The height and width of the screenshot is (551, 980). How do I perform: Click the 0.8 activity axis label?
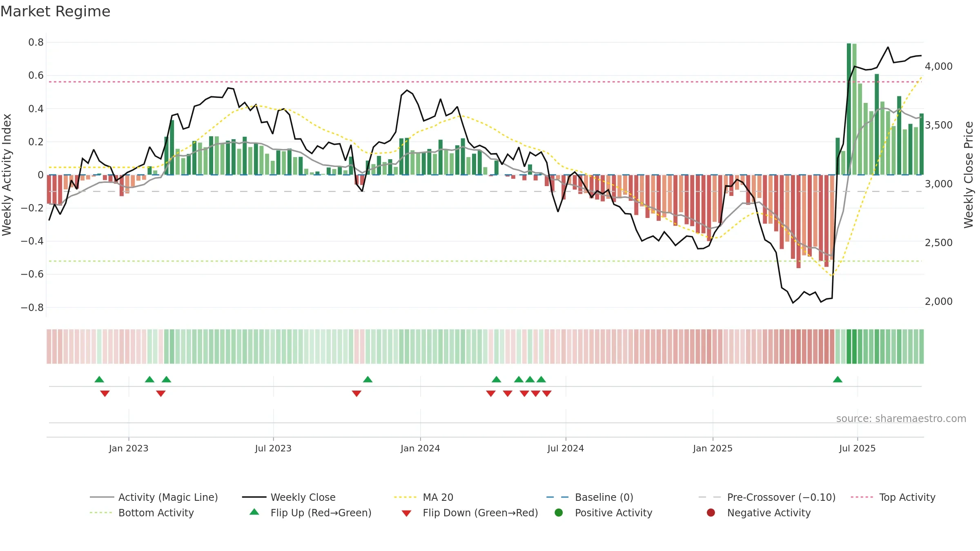pos(36,42)
